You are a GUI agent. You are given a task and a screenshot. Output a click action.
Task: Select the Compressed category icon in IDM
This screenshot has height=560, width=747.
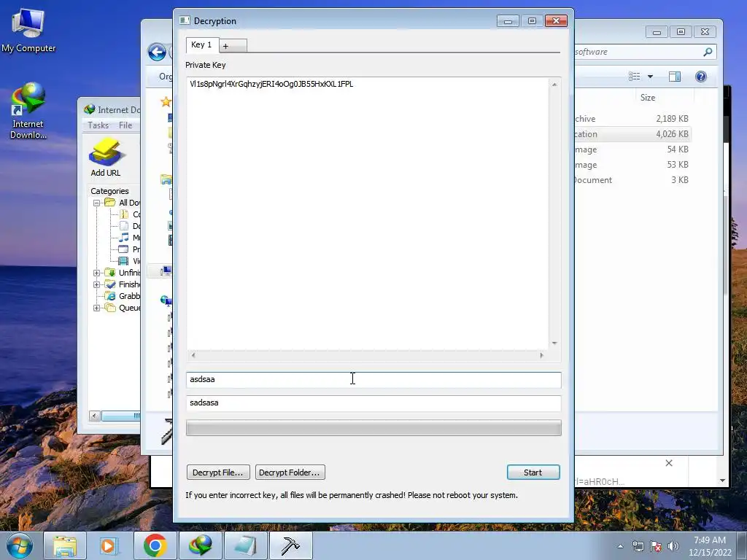coord(123,214)
